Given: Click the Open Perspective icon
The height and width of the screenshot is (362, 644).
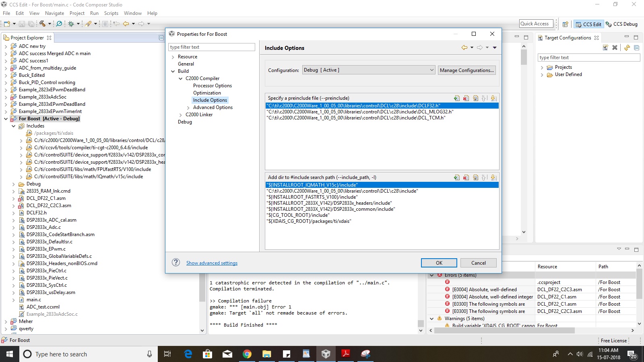Looking at the screenshot, I should 565,24.
